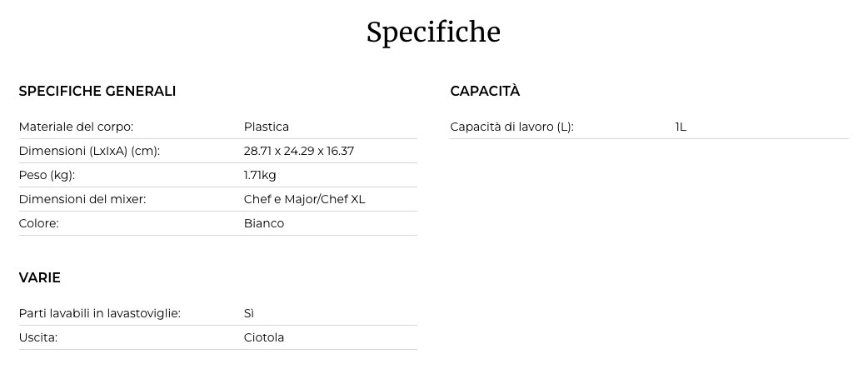Click the Plastica value
The width and height of the screenshot is (868, 369).
(x=267, y=127)
